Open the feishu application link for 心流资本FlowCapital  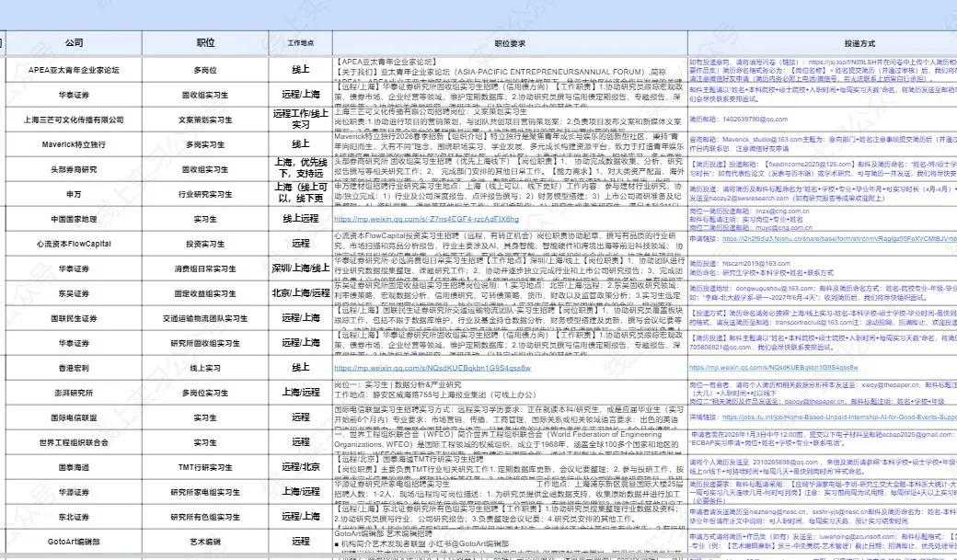click(840, 239)
